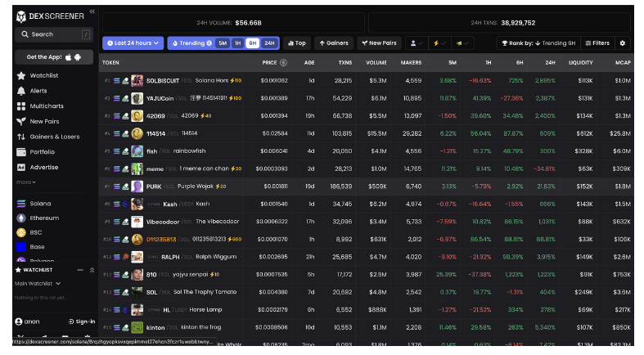Click the Sign-in link

tap(81, 321)
